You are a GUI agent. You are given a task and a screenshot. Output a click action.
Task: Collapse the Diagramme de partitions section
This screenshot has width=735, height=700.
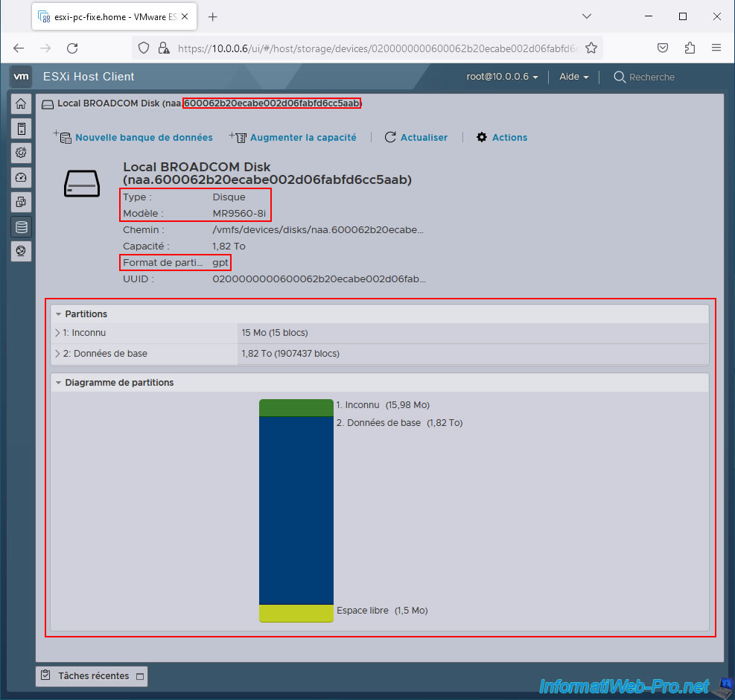[59, 383]
